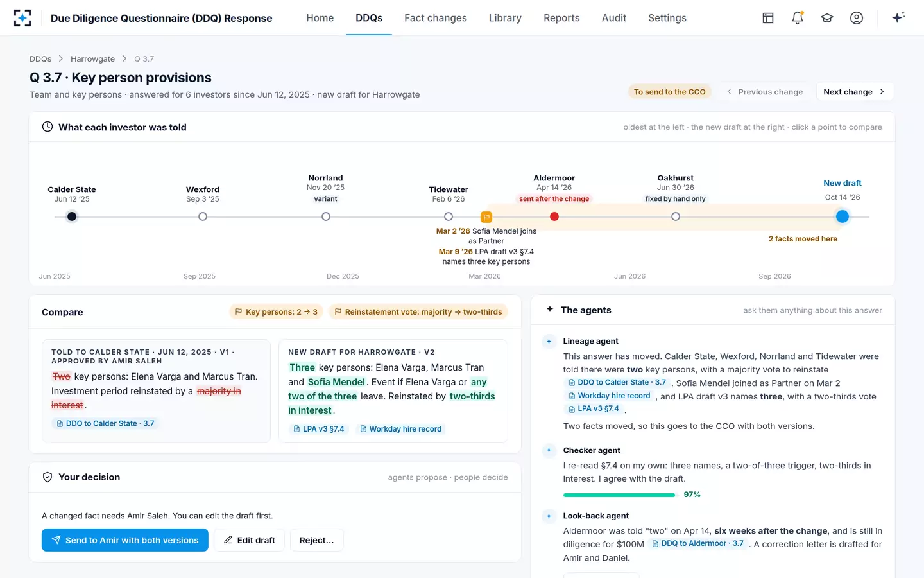Select the Wexford timeline point
Screen dimensions: 924x578
203,216
